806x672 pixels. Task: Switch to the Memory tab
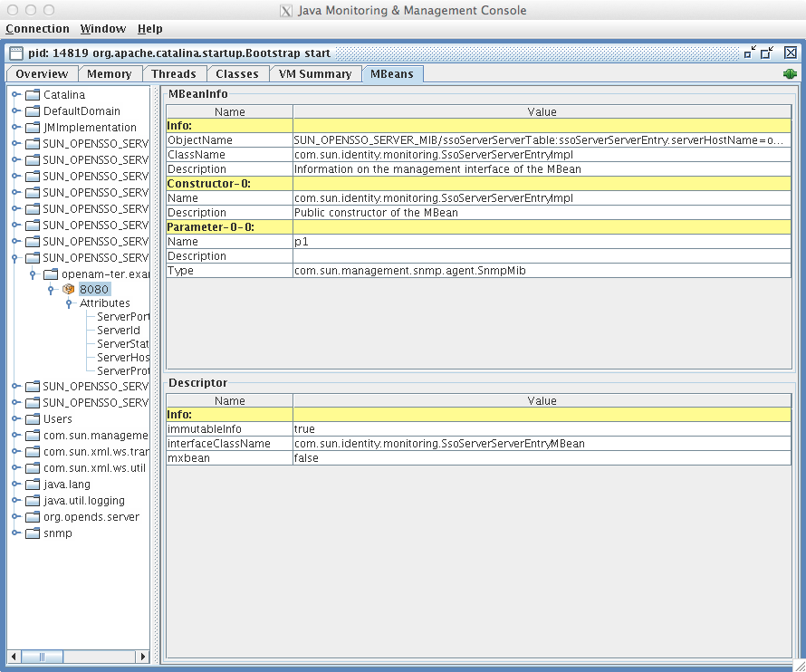(x=109, y=73)
